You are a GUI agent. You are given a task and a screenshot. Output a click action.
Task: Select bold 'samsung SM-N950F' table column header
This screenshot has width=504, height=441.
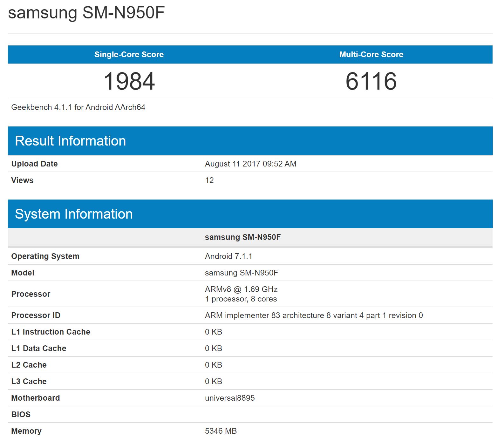(243, 237)
